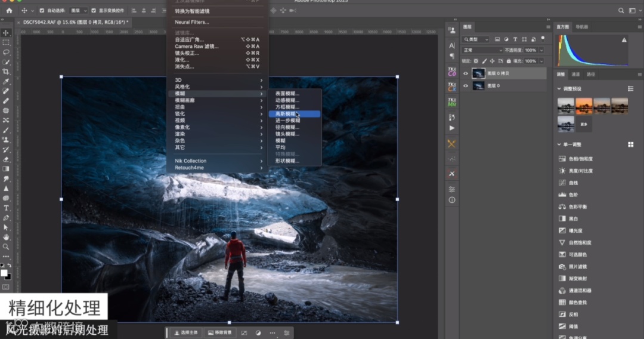The image size is (644, 339).
Task: Choose 动感模糊 from blur submenu
Action: tap(294, 100)
